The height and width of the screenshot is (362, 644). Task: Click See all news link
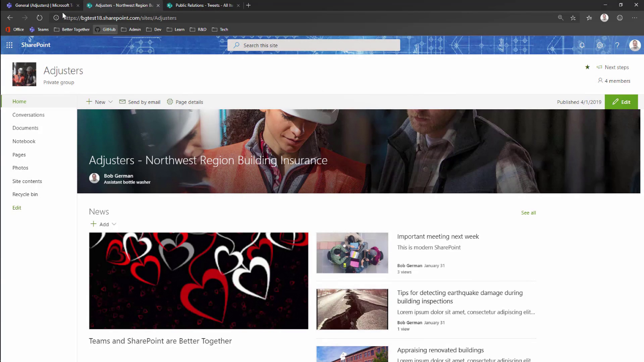pyautogui.click(x=528, y=213)
